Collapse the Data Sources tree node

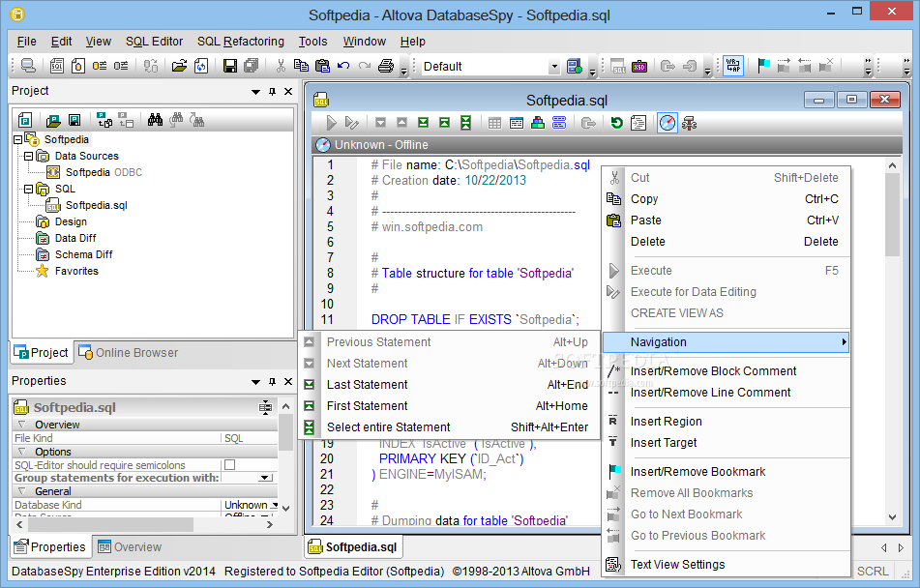click(28, 156)
